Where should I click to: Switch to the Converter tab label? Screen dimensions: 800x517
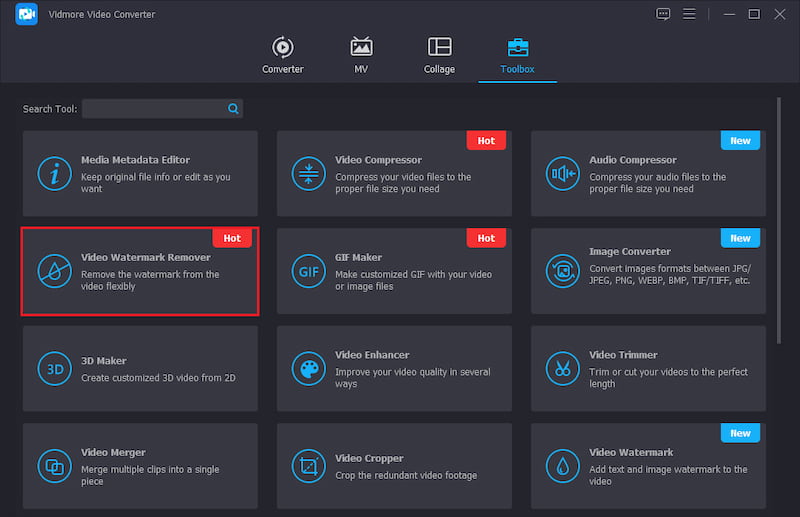pyautogui.click(x=283, y=69)
